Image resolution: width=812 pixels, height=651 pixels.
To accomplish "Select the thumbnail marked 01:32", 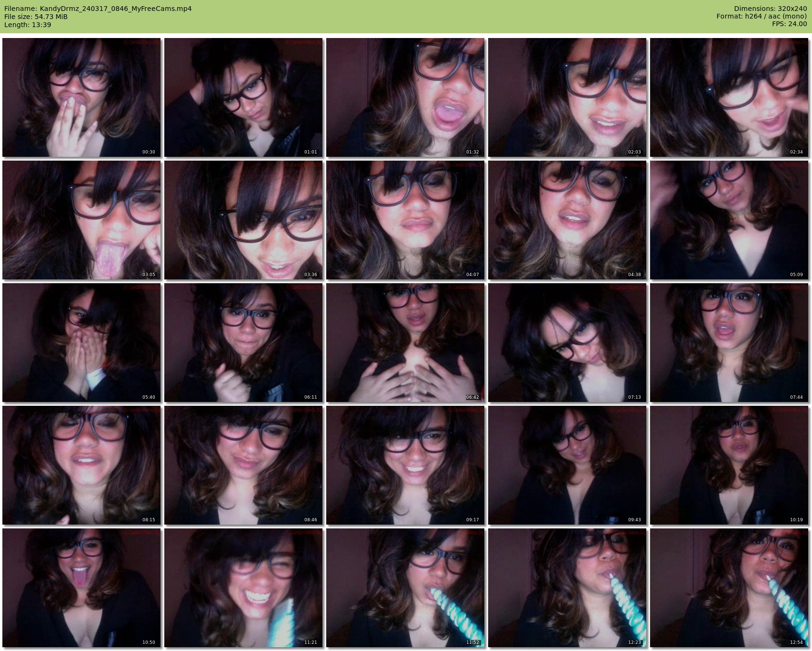I will click(406, 97).
